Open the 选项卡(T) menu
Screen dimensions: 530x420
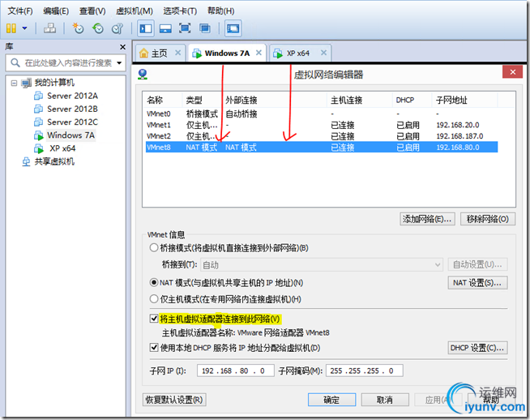pyautogui.click(x=180, y=11)
